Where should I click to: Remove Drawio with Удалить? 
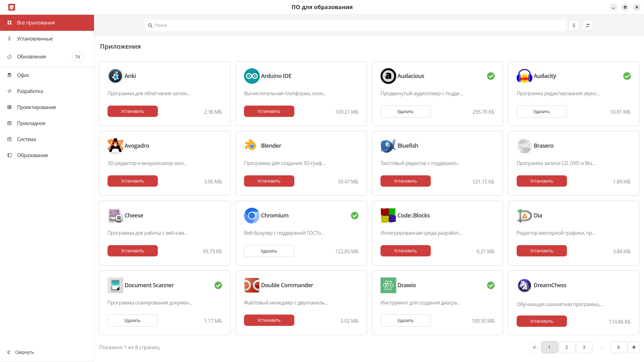pos(406,321)
